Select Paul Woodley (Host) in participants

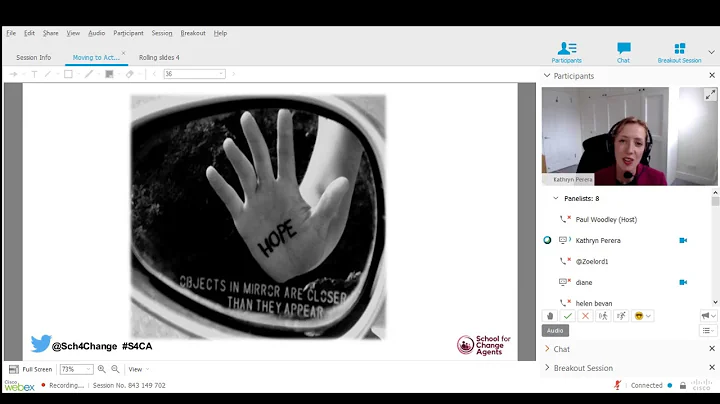[x=606, y=219]
